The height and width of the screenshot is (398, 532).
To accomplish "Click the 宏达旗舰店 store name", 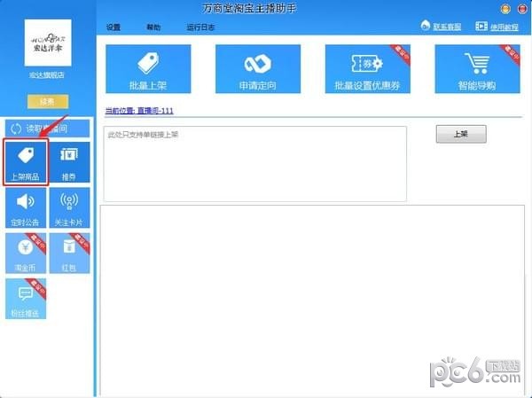I will (x=47, y=75).
